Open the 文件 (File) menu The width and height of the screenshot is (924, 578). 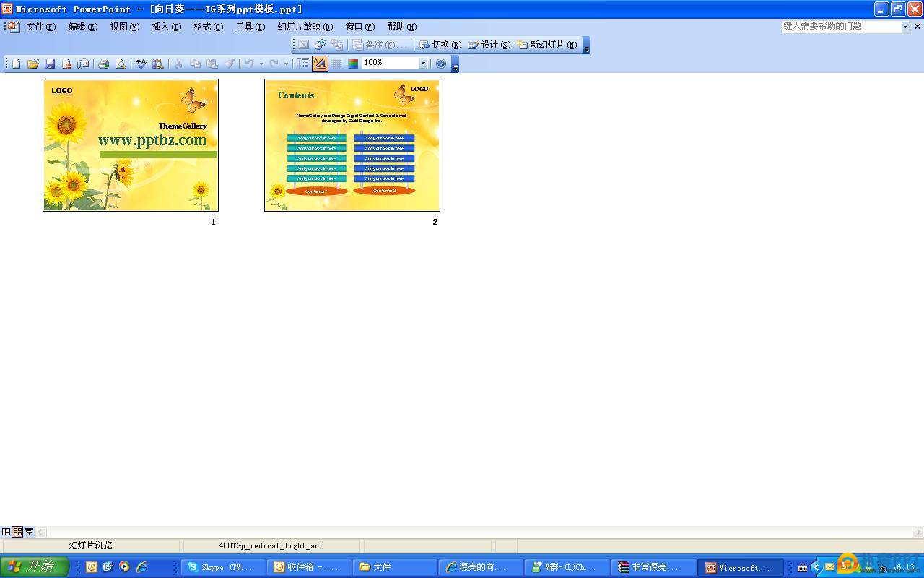tap(40, 27)
